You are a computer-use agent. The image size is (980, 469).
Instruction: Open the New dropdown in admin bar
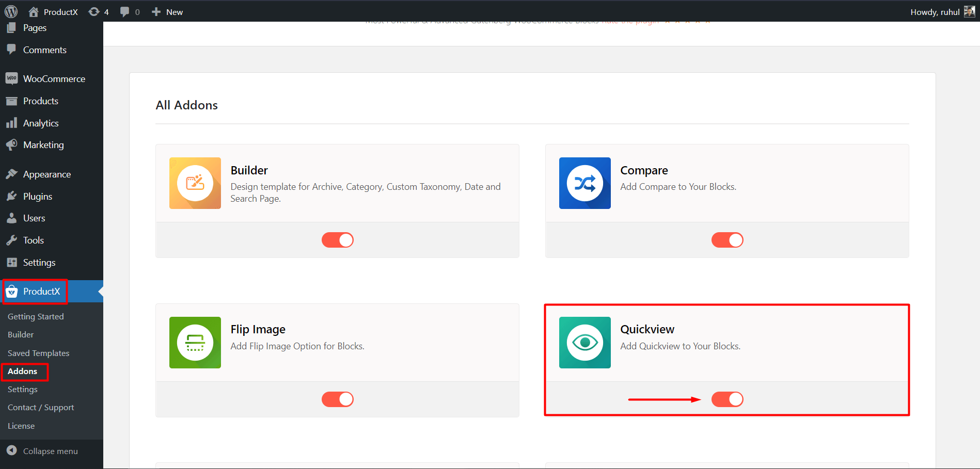pyautogui.click(x=166, y=11)
